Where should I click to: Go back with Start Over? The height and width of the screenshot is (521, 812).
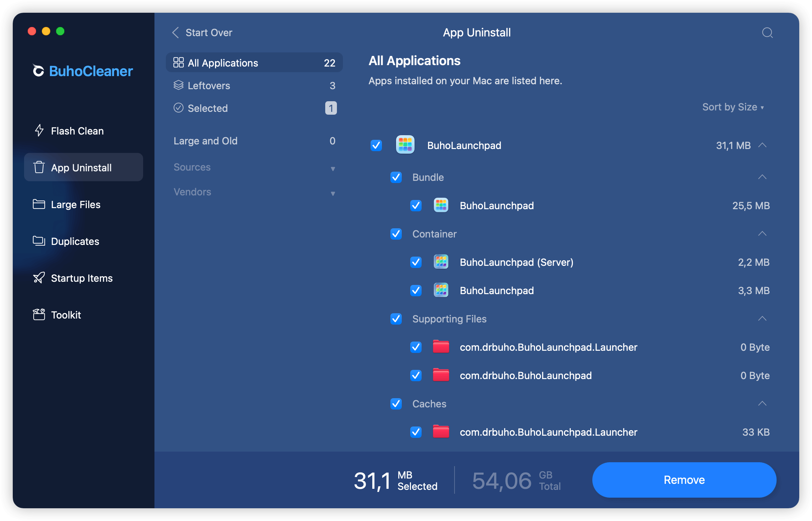point(202,33)
